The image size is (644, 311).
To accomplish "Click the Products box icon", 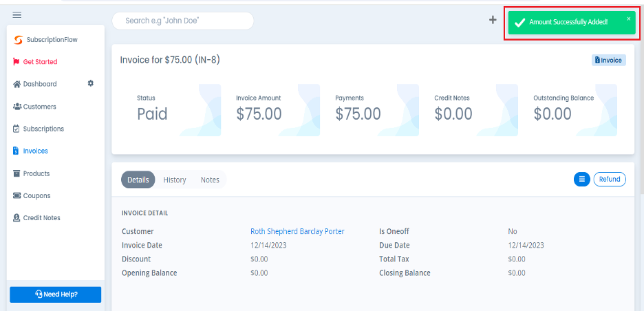I will [17, 173].
